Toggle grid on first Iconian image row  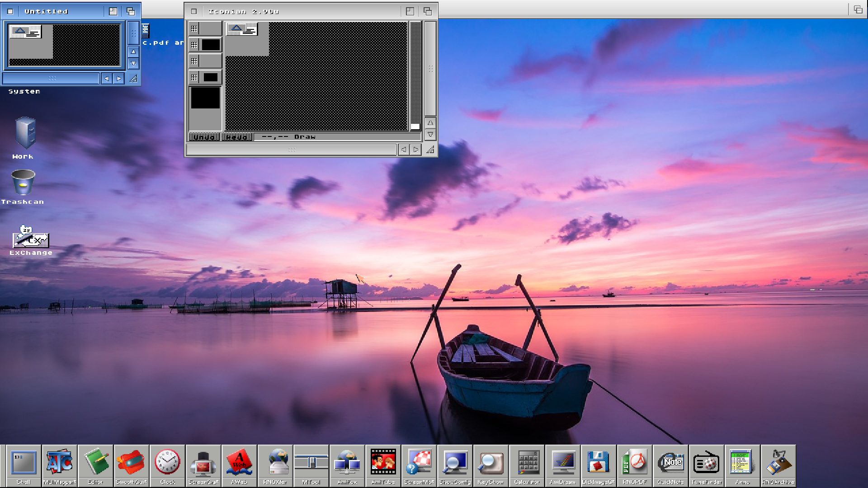(194, 28)
